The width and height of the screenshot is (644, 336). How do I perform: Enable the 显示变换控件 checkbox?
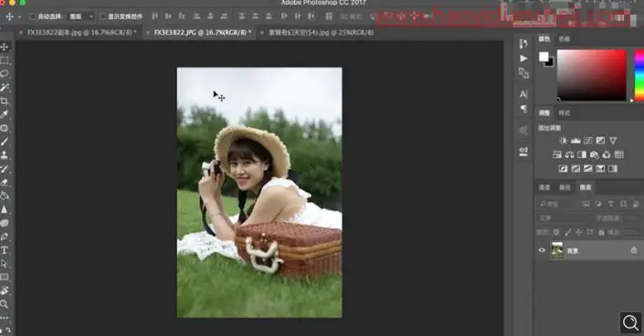(103, 16)
